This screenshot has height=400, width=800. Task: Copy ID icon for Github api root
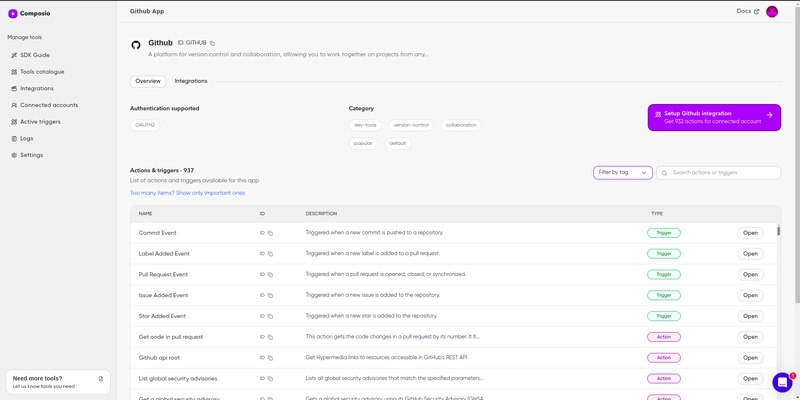[x=270, y=358]
